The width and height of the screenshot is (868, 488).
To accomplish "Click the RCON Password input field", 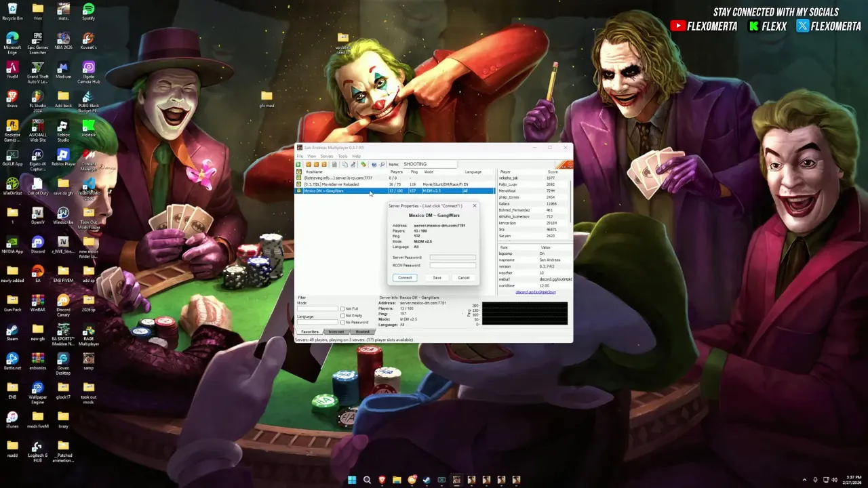I will tap(452, 265).
